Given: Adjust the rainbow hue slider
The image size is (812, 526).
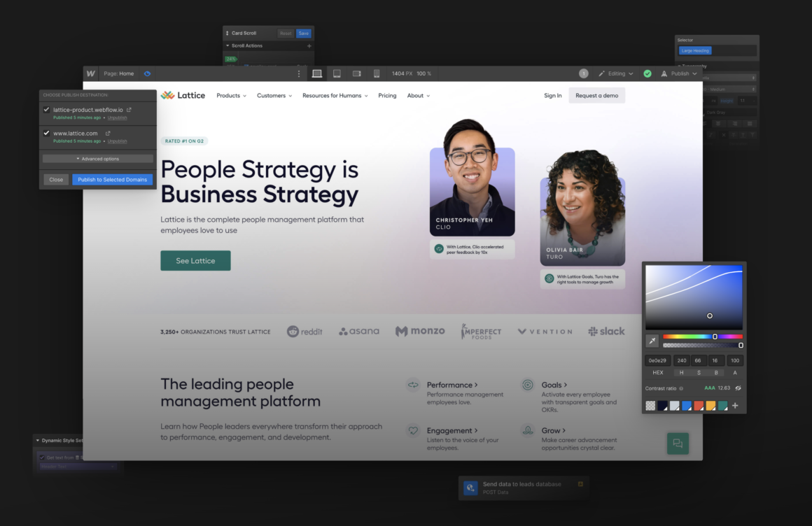Looking at the screenshot, I should [703, 336].
